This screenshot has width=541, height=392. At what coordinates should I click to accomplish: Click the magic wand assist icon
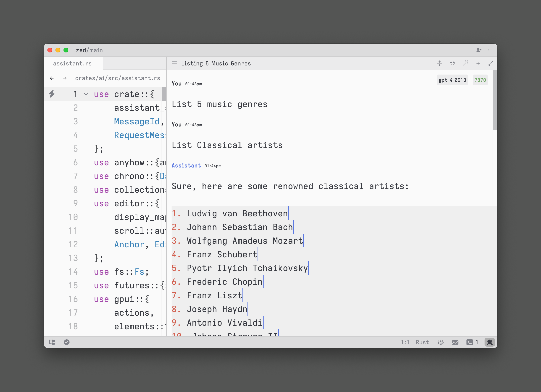click(465, 63)
